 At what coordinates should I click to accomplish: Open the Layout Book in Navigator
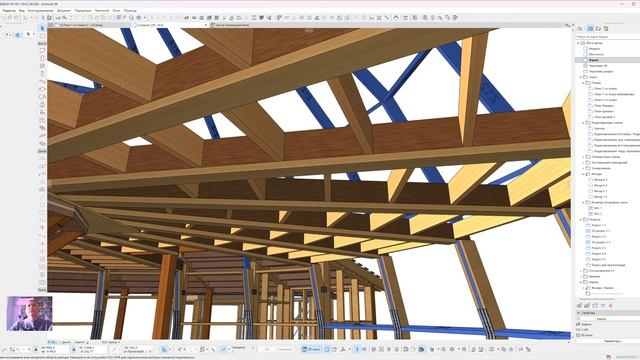pos(598,29)
